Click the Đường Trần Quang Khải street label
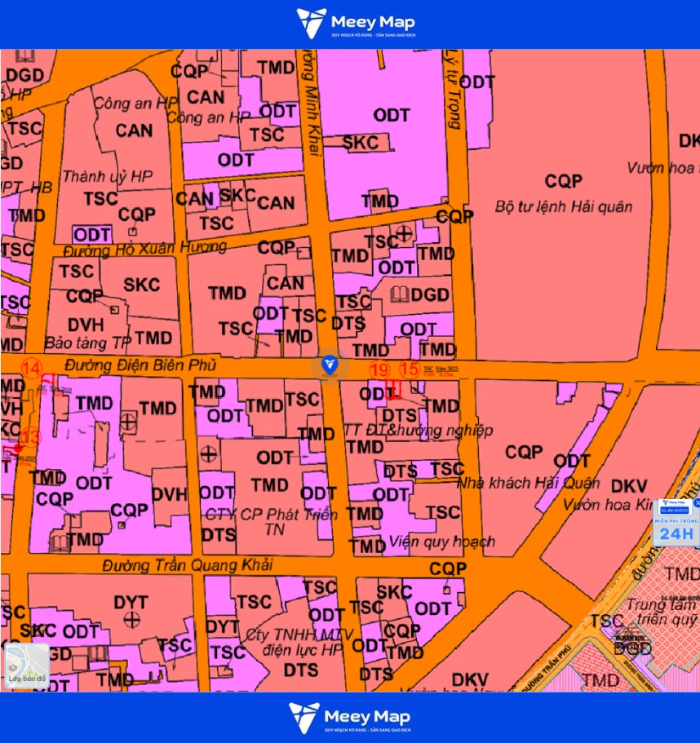The width and height of the screenshot is (700, 743). coord(188,565)
